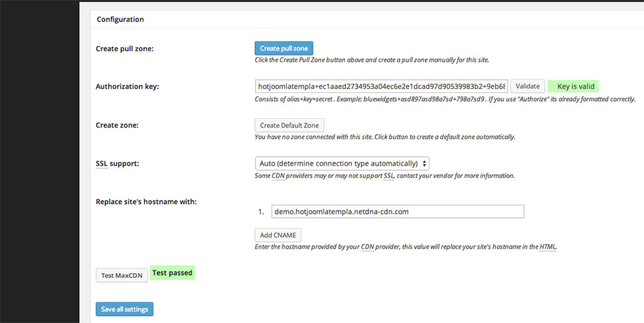The image size is (644, 323).
Task: Save all settings
Action: [x=124, y=309]
